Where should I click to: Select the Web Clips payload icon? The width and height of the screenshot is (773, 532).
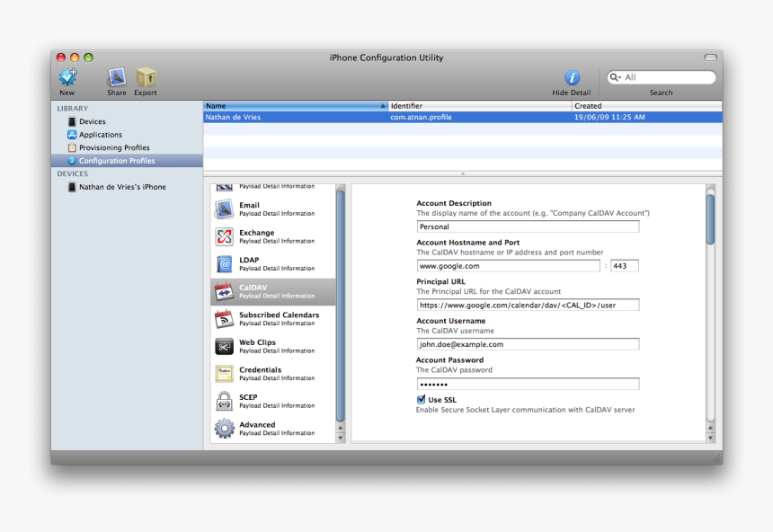[x=224, y=348]
